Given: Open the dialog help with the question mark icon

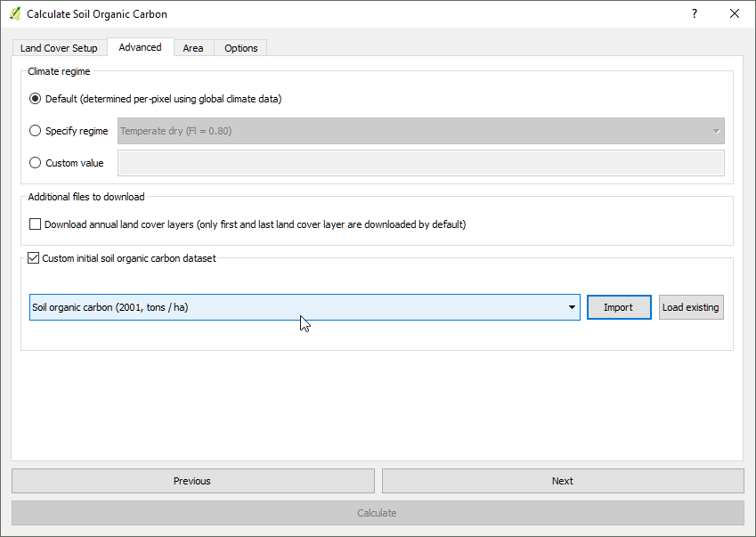Looking at the screenshot, I should [x=694, y=13].
